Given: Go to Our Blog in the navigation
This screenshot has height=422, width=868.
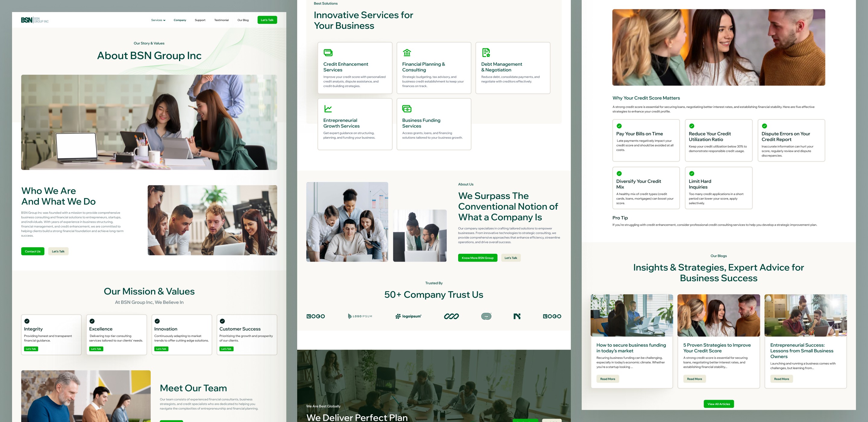Looking at the screenshot, I should click(x=243, y=20).
